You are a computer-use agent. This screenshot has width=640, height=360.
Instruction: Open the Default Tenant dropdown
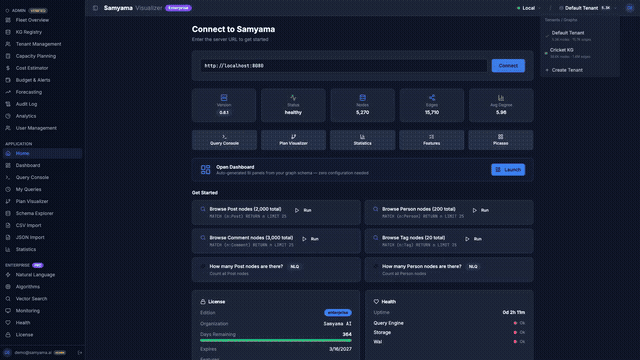(x=588, y=8)
